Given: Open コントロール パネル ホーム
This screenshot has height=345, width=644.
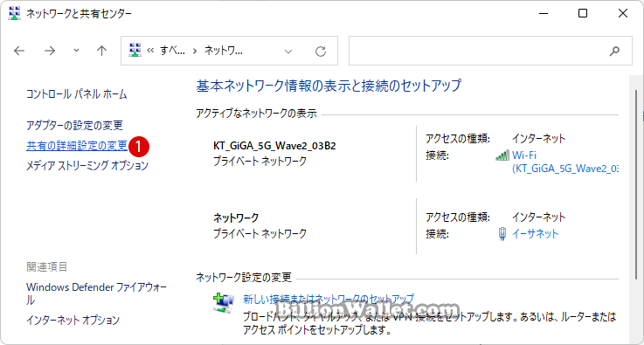Looking at the screenshot, I should coord(76,94).
